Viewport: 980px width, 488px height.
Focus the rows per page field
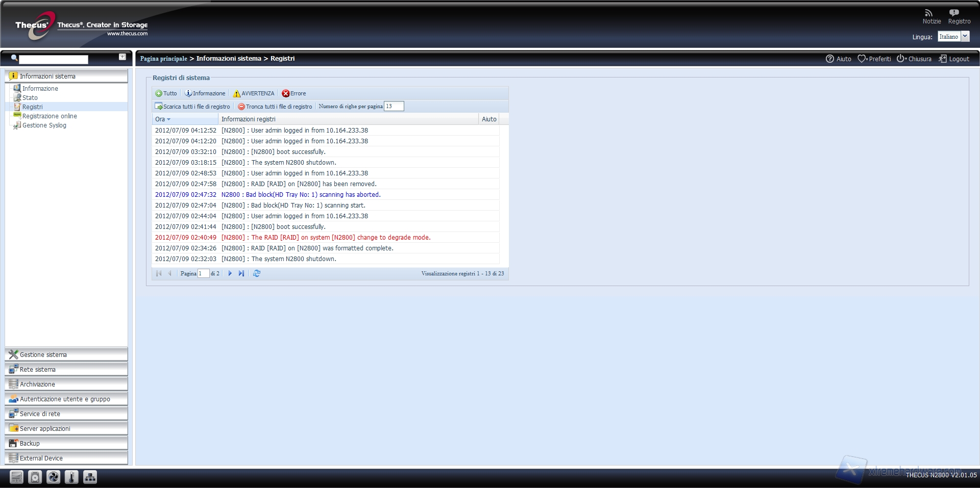coord(394,106)
